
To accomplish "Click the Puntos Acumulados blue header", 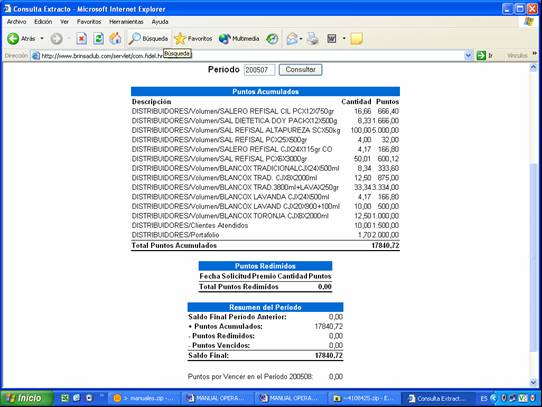I will click(x=265, y=92).
